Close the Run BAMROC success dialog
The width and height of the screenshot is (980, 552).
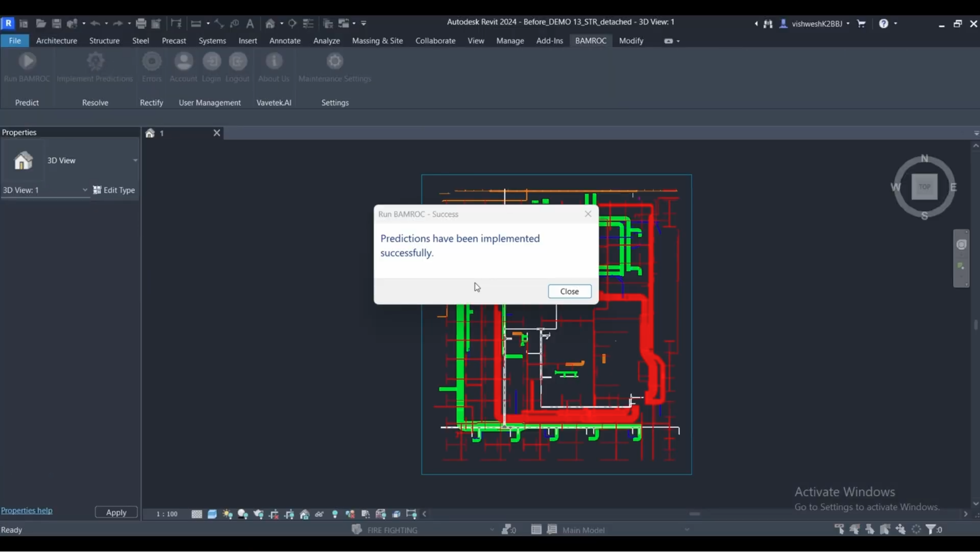click(569, 291)
